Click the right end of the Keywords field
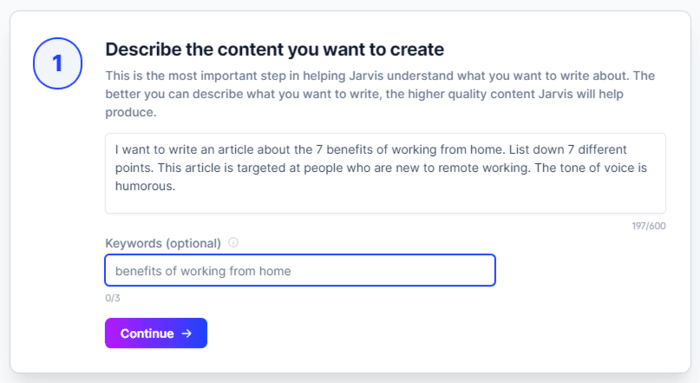This screenshot has width=700, height=383. click(x=482, y=270)
